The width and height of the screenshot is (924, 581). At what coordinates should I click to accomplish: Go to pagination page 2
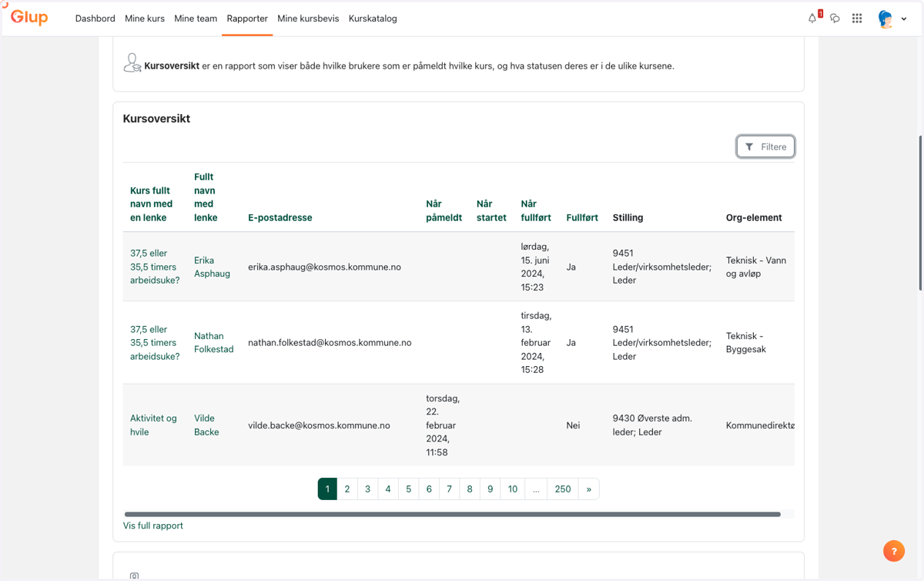point(347,489)
